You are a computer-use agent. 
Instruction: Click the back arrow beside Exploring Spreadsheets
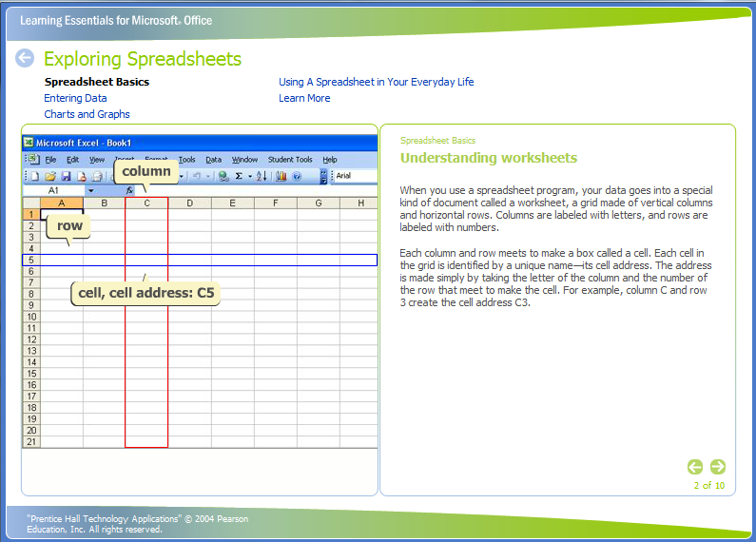[25, 59]
